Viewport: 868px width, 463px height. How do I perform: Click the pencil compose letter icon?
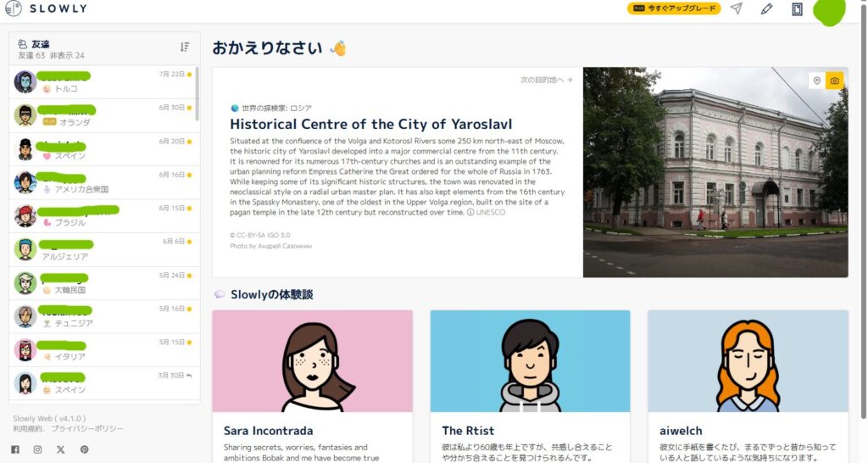tap(766, 8)
